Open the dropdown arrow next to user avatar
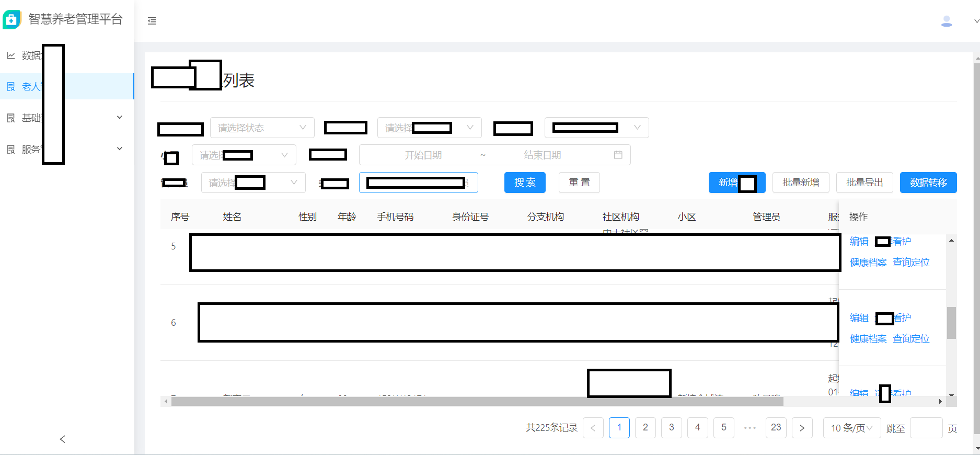The height and width of the screenshot is (455, 980). (976, 21)
